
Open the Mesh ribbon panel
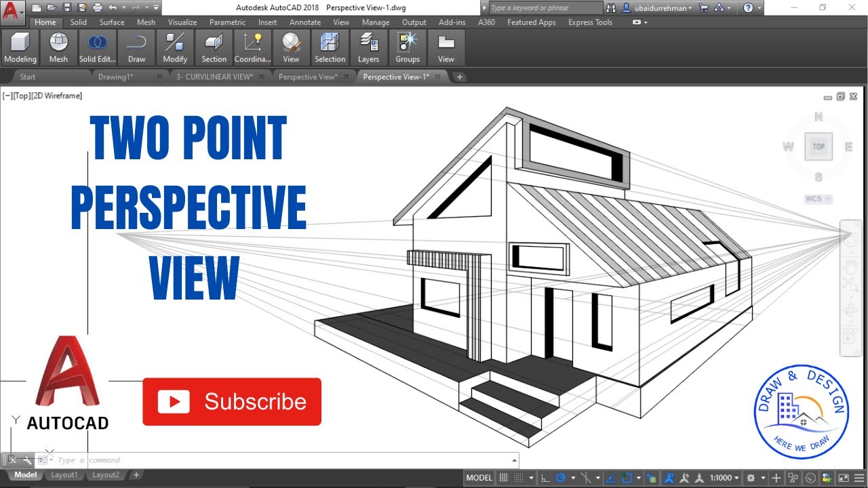point(58,47)
